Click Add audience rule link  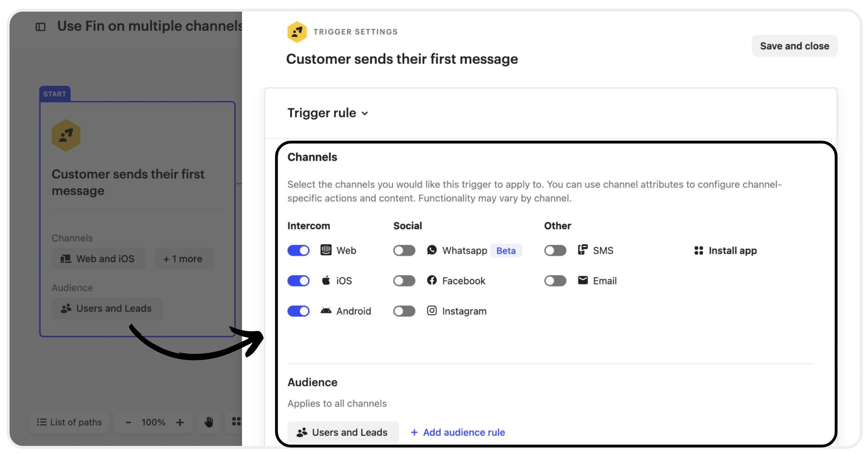click(458, 432)
